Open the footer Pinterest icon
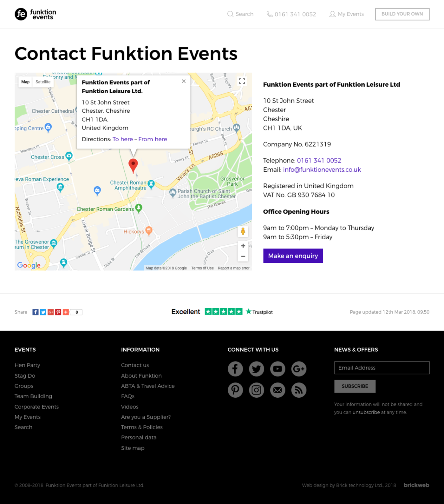This screenshot has height=504, width=444. click(235, 390)
